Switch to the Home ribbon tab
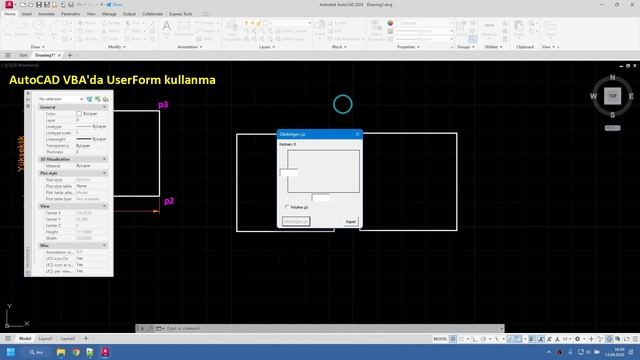 coord(9,14)
